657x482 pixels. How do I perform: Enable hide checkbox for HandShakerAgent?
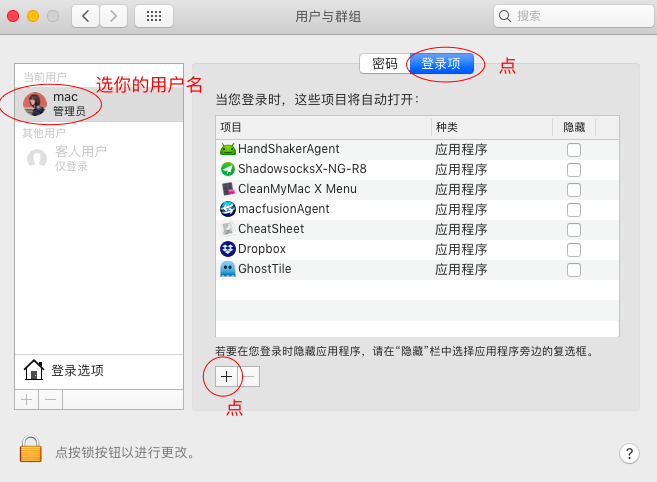[574, 149]
